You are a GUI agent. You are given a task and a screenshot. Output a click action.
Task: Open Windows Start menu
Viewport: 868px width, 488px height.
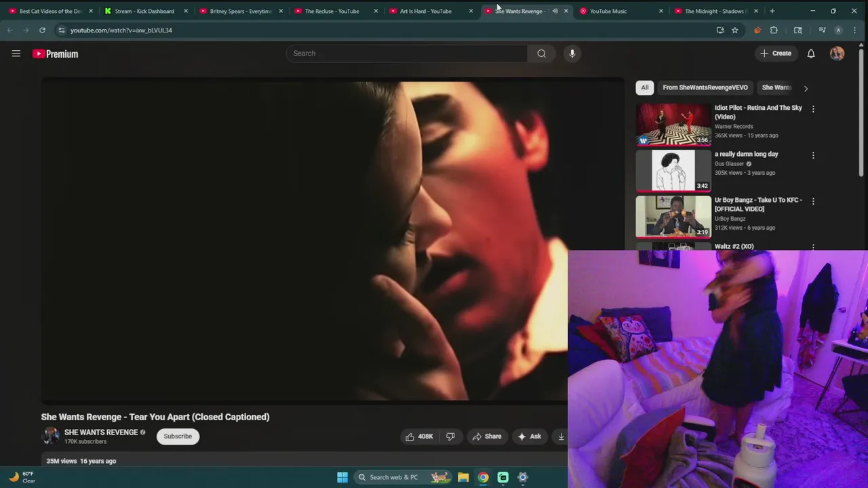pyautogui.click(x=342, y=477)
